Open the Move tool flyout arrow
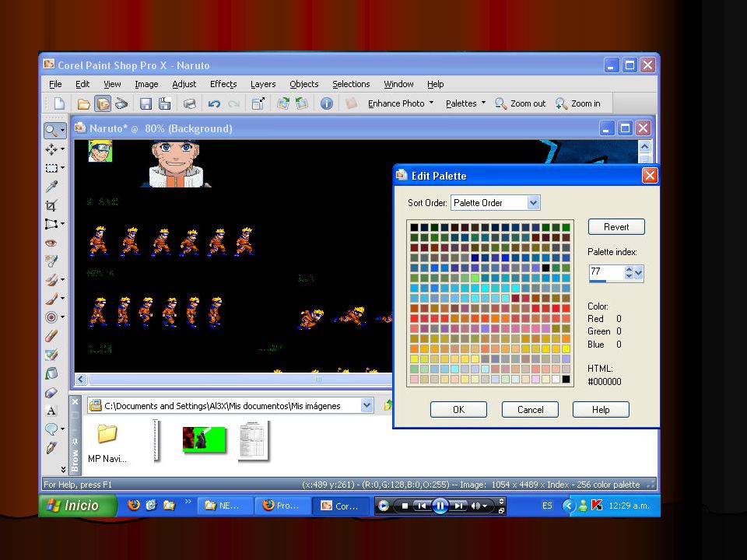This screenshot has width=747, height=560. coord(62,149)
